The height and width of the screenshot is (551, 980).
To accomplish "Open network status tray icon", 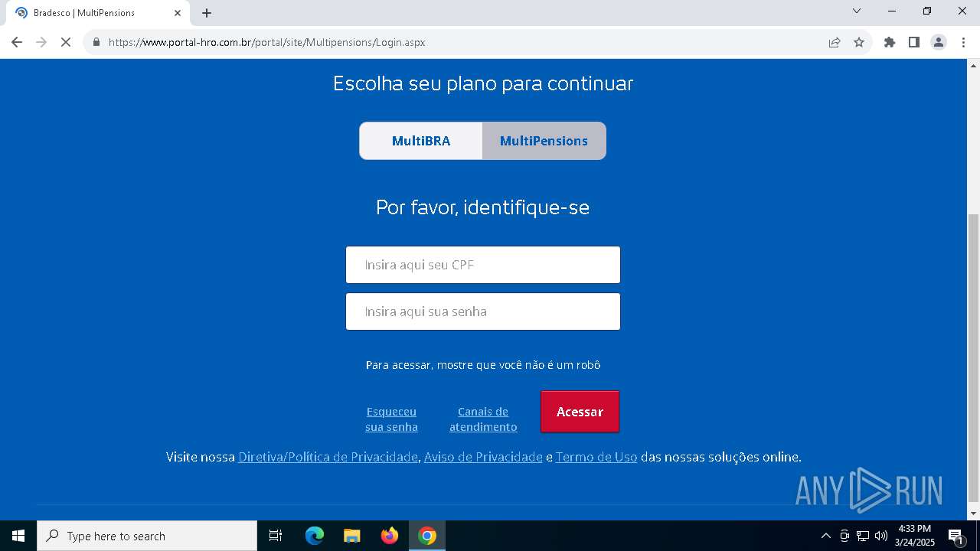I will 863,536.
